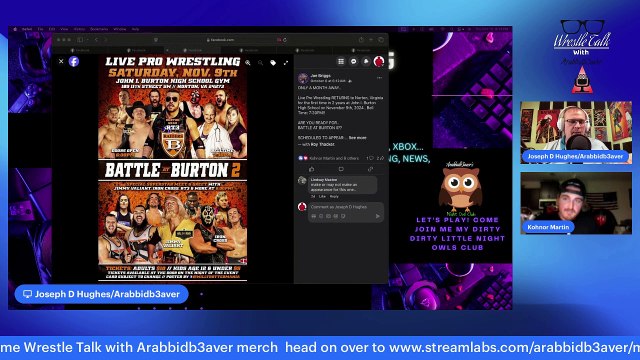Image resolution: width=640 pixels, height=360 pixels.
Task: Close the active Safari tab via its X
Action: tap(167, 50)
